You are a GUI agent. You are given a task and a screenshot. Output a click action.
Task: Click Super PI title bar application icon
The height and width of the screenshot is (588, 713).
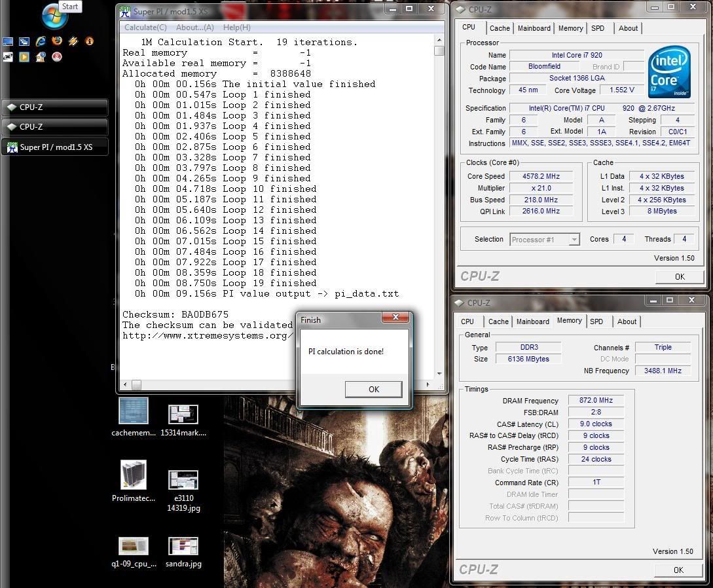(124, 12)
